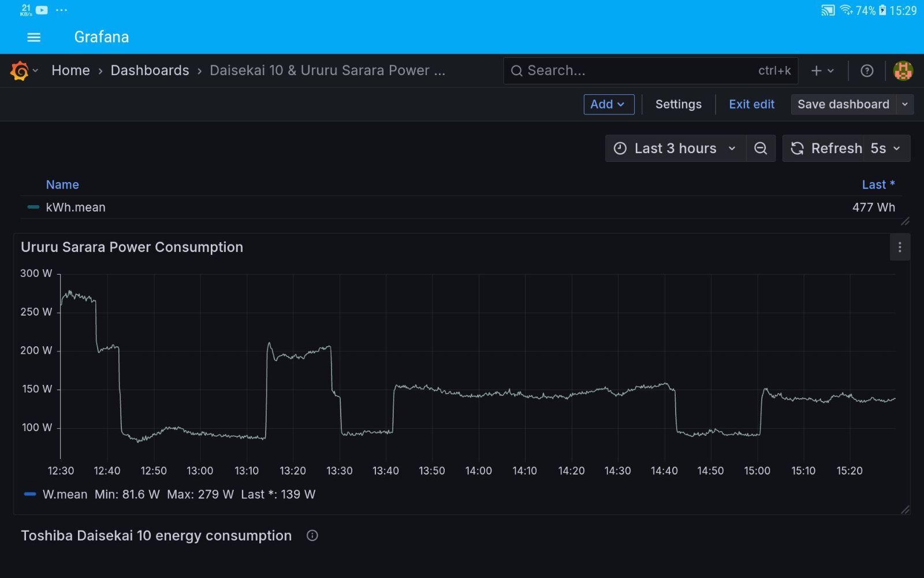
Task: Go to Home breadcrumb
Action: tap(70, 71)
